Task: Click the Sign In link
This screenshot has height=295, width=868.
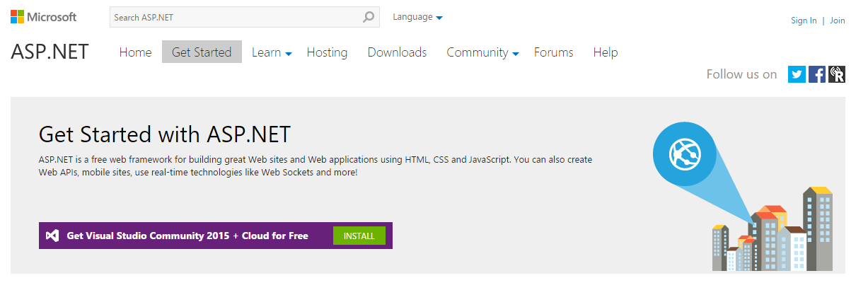Action: (804, 21)
